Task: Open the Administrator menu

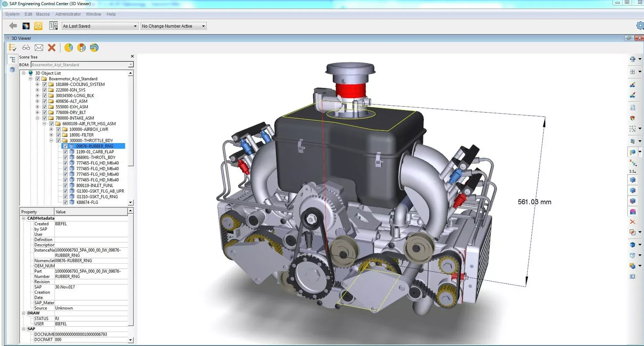Action: [68, 14]
